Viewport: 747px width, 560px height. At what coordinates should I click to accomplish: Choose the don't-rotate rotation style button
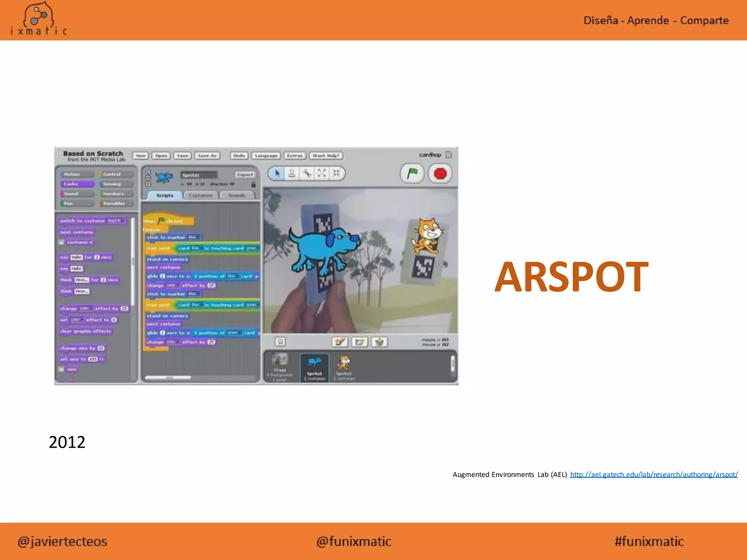pos(148,184)
